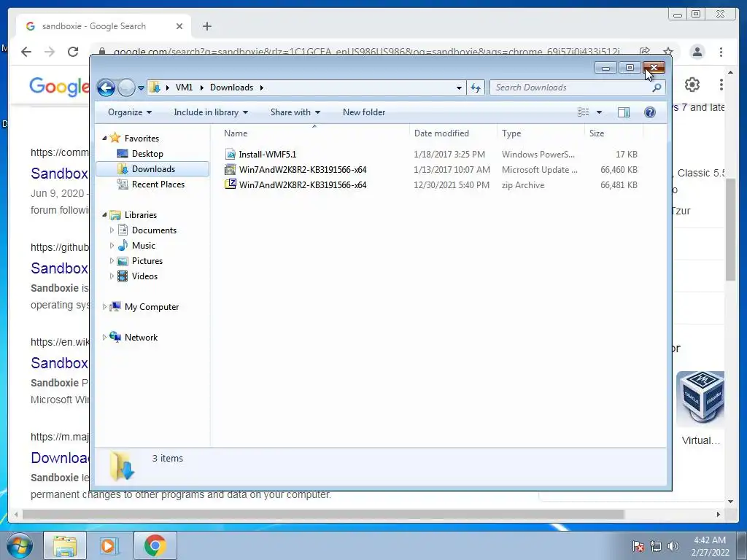Open the Share with menu
The height and width of the screenshot is (560, 747).
295,112
